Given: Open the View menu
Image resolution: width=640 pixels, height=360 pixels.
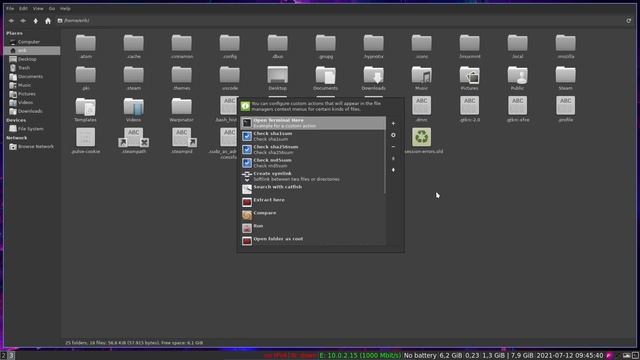Looking at the screenshot, I should pyautogui.click(x=38, y=9).
